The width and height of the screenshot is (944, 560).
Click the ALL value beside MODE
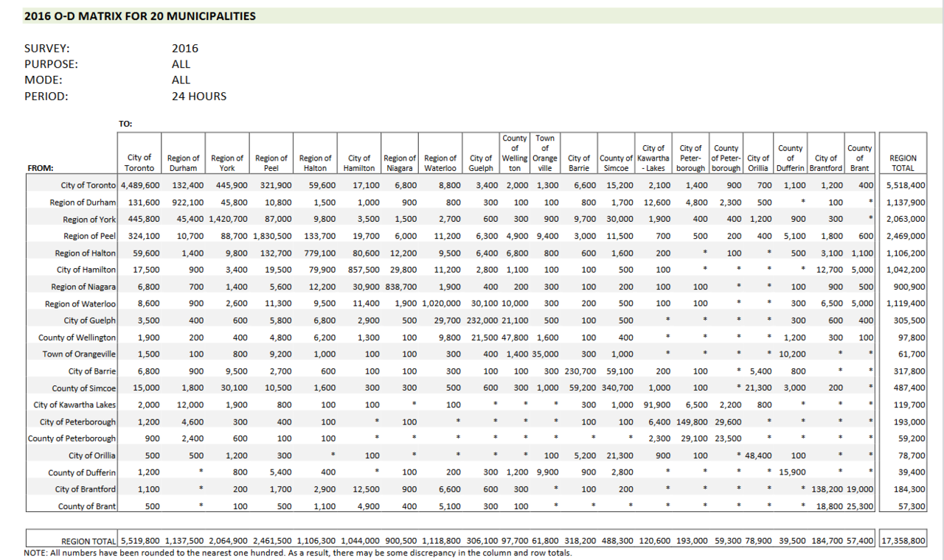click(x=181, y=80)
